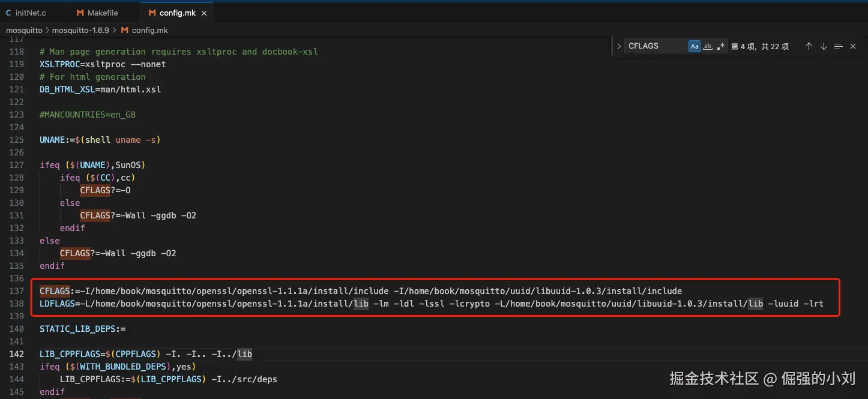
Task: Click the highlighted CFLAGS on line 137
Action: click(x=55, y=291)
